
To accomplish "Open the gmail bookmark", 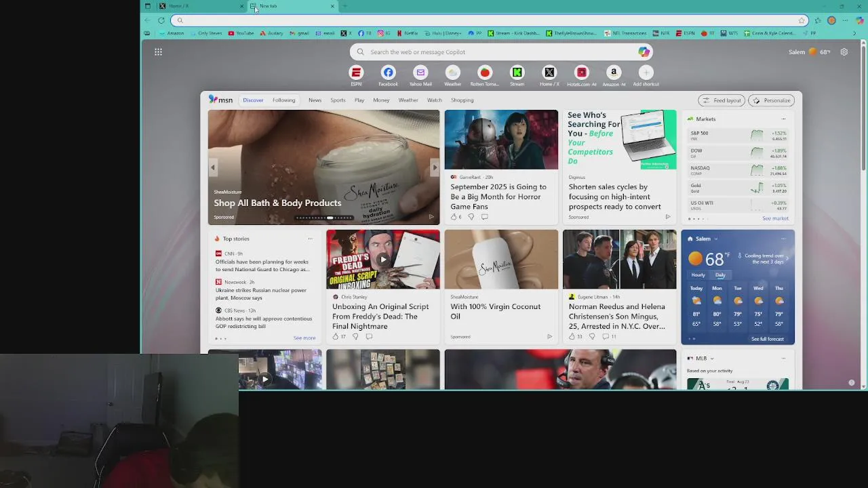I will click(299, 33).
